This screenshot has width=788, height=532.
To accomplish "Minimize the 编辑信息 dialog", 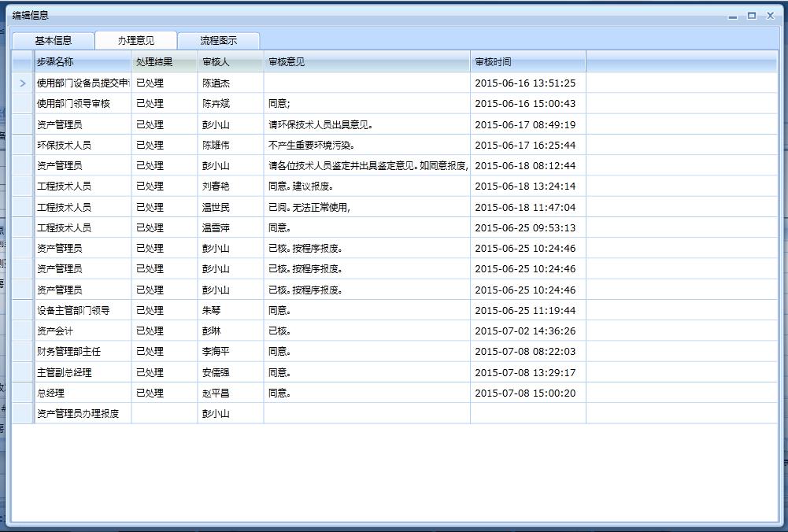I will click(733, 16).
